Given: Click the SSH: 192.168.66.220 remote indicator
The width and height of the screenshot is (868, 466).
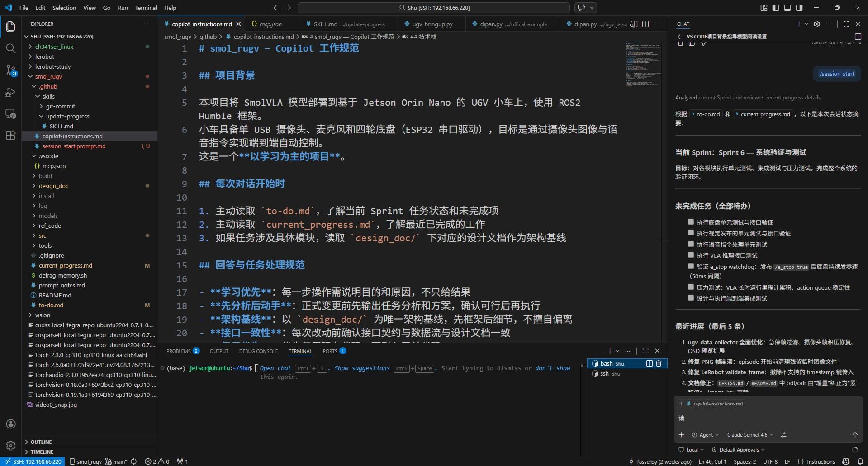Looking at the screenshot, I should [x=33, y=461].
